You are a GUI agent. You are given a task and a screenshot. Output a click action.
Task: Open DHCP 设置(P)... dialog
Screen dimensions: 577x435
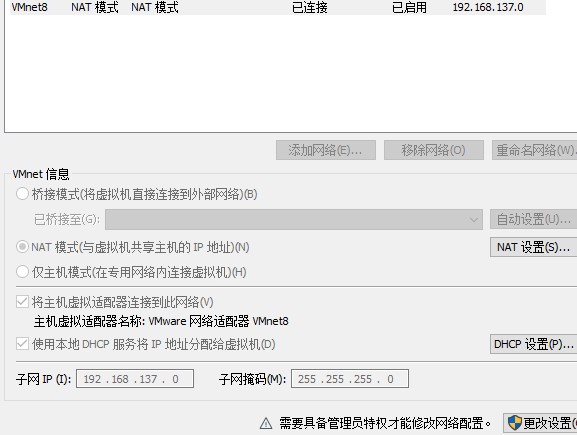coord(533,344)
